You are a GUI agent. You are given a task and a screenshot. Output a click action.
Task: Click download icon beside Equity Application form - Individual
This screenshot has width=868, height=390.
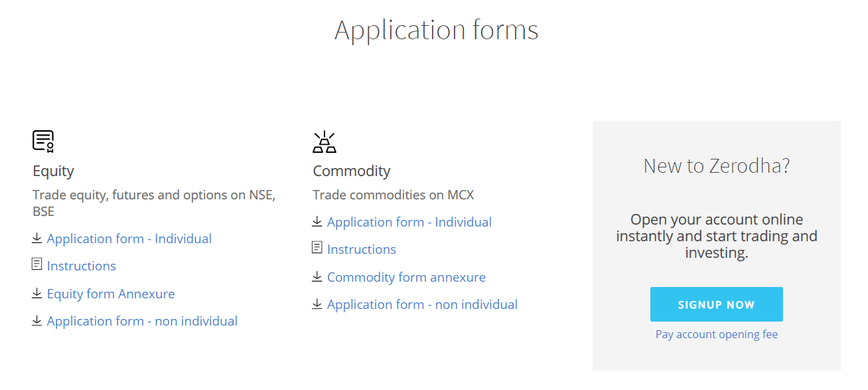tap(37, 238)
